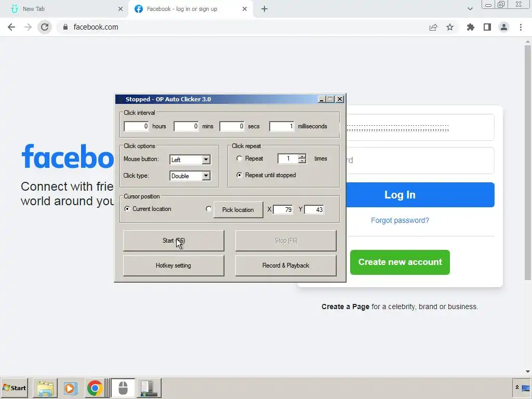Bookmark this page with the star icon
532x399 pixels.
[x=450, y=27]
